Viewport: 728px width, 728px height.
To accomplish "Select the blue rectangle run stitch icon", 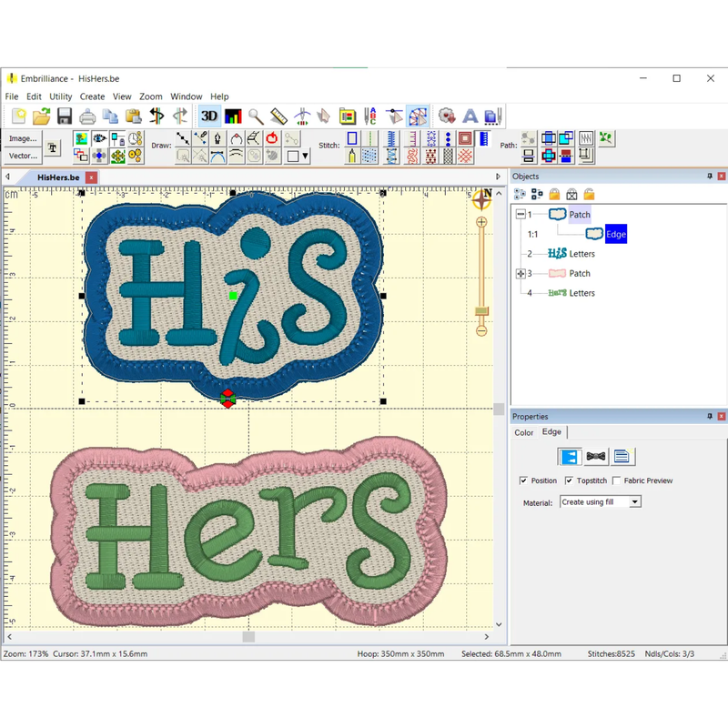I will (x=352, y=138).
